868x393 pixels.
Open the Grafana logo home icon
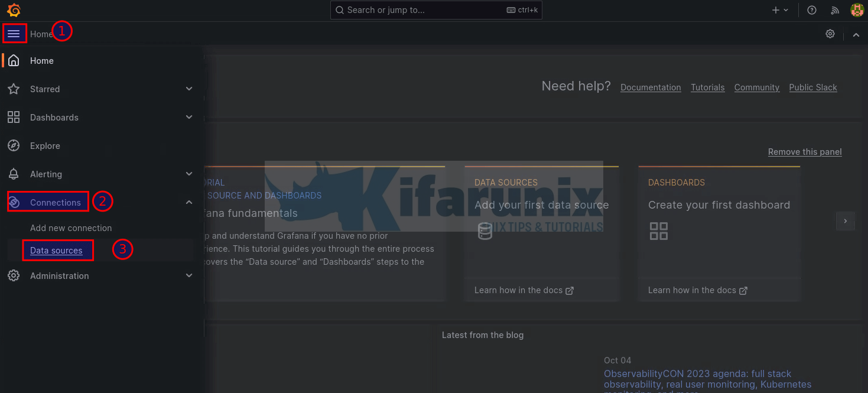(14, 10)
